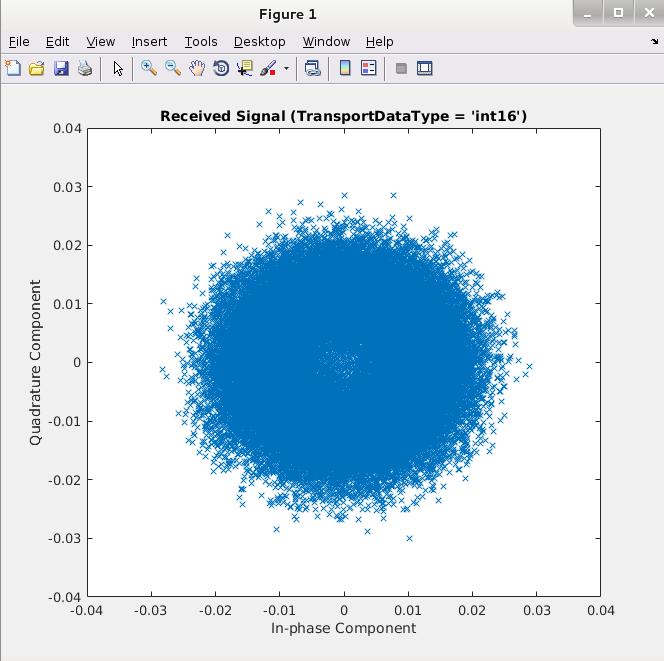
Task: Expand the brush color dropdown arrow
Action: pyautogui.click(x=286, y=68)
